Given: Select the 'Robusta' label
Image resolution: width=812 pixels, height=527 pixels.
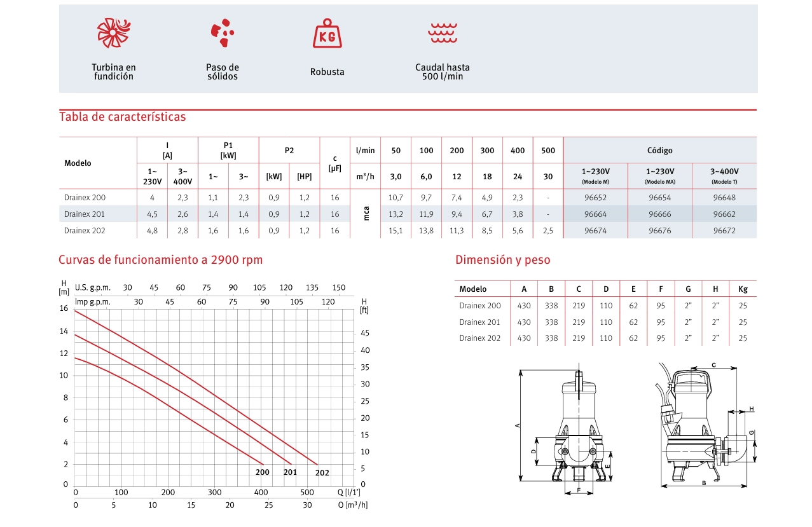Looking at the screenshot, I should (327, 72).
